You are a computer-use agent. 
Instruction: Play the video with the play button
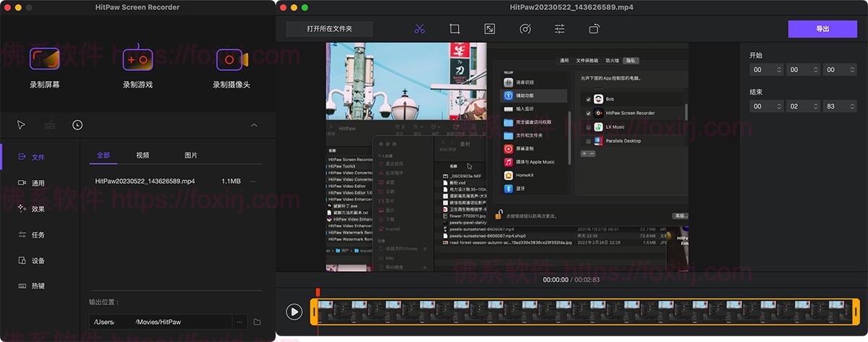pyautogui.click(x=294, y=312)
